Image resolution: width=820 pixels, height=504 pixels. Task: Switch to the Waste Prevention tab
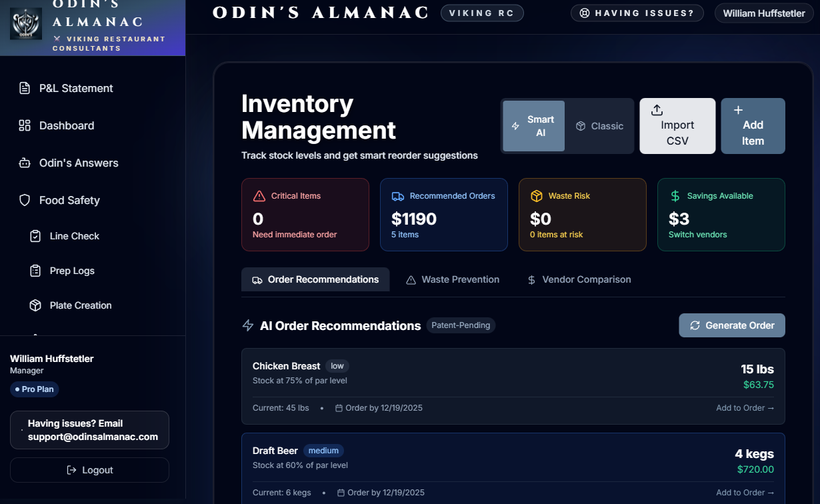453,279
